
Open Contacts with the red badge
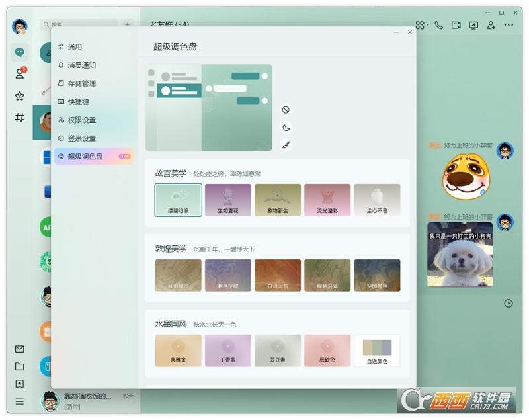(x=20, y=73)
